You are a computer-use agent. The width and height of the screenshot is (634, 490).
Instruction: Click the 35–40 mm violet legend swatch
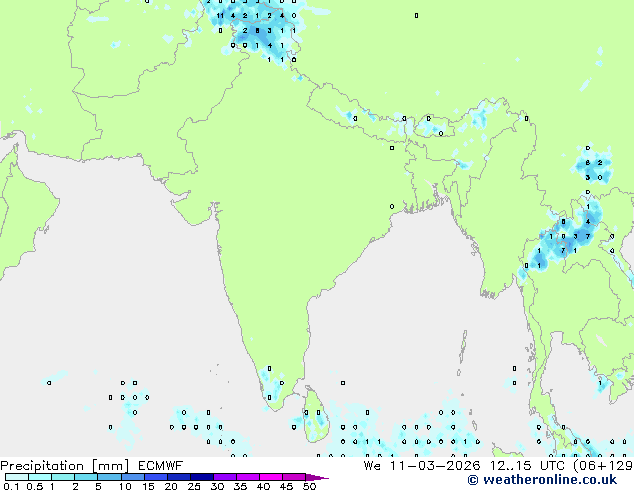tap(248, 477)
